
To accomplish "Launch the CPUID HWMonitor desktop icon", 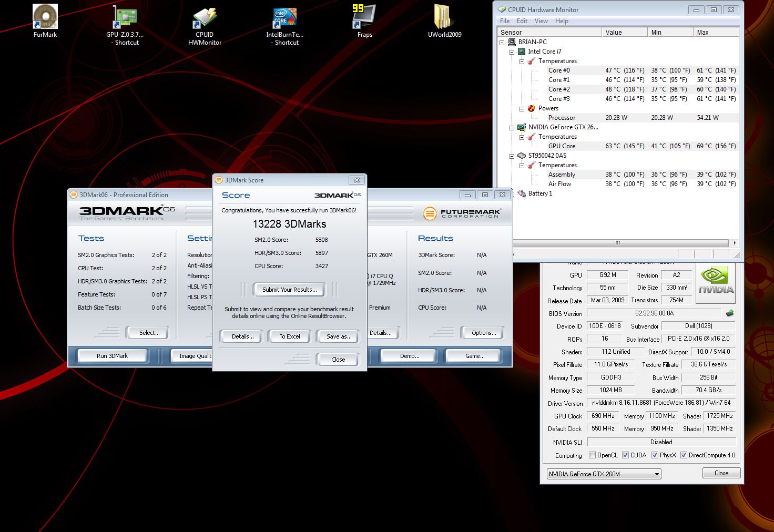I will 205,17.
